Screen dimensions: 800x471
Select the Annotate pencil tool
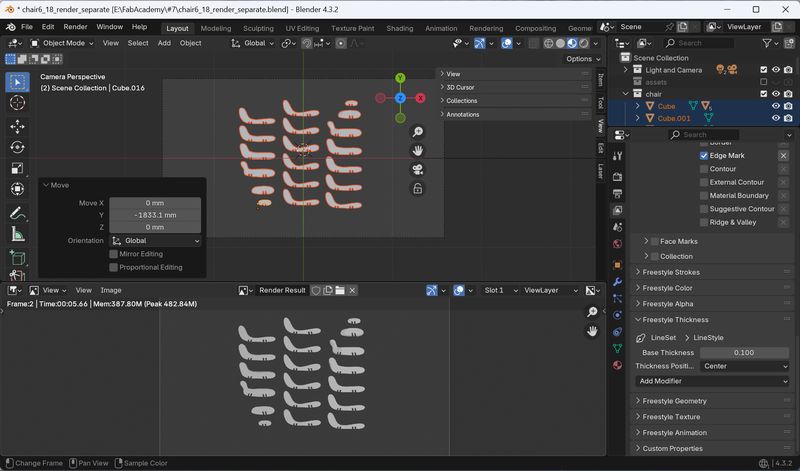tap(17, 213)
